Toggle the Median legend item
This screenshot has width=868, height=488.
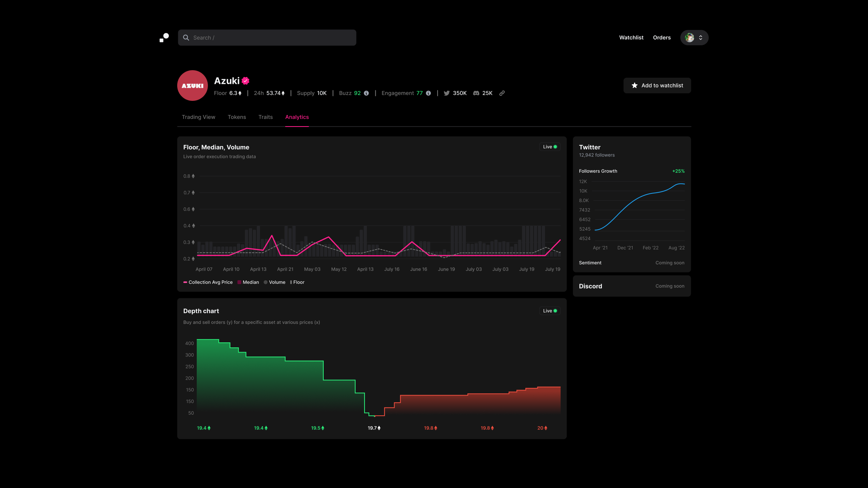(x=248, y=282)
